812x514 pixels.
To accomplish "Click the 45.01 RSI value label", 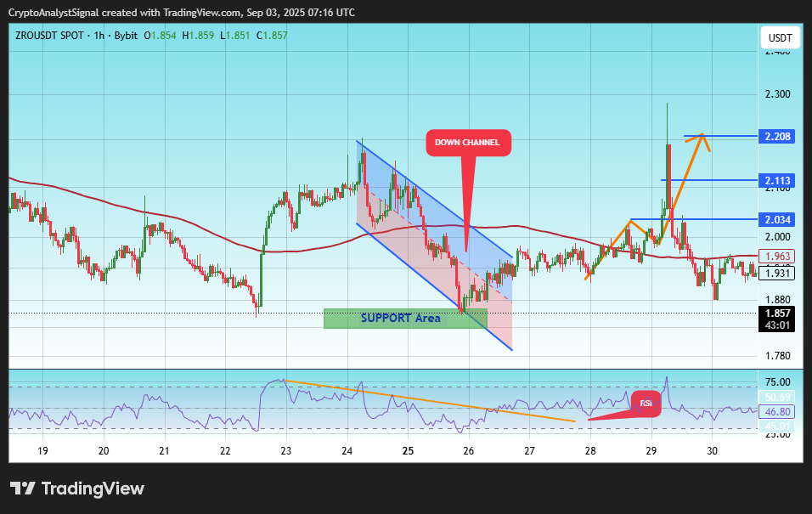I will click(777, 426).
